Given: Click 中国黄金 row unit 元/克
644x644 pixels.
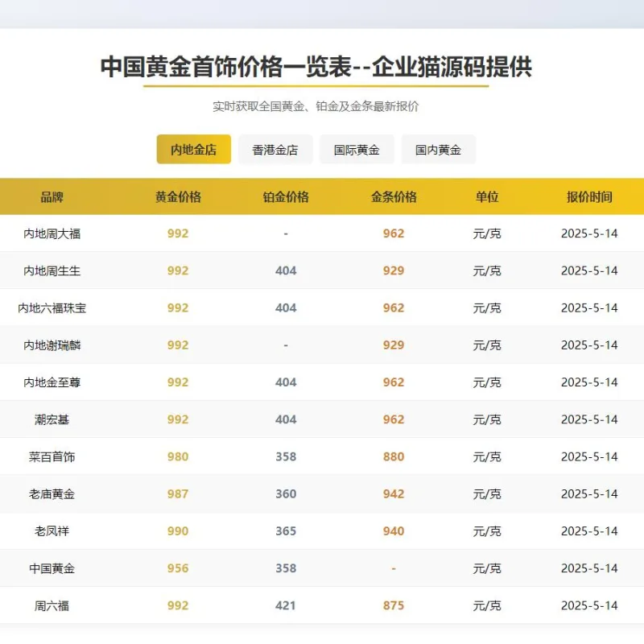Looking at the screenshot, I should pyautogui.click(x=487, y=568).
